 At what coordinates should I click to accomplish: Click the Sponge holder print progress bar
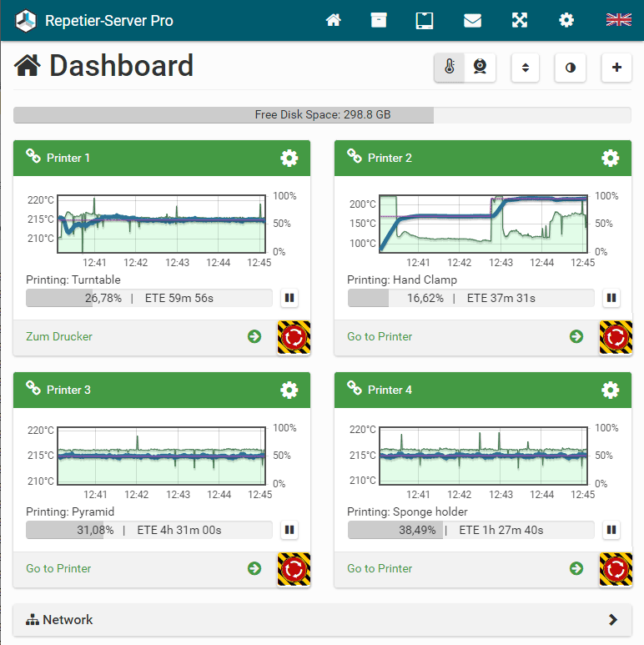pos(470,530)
